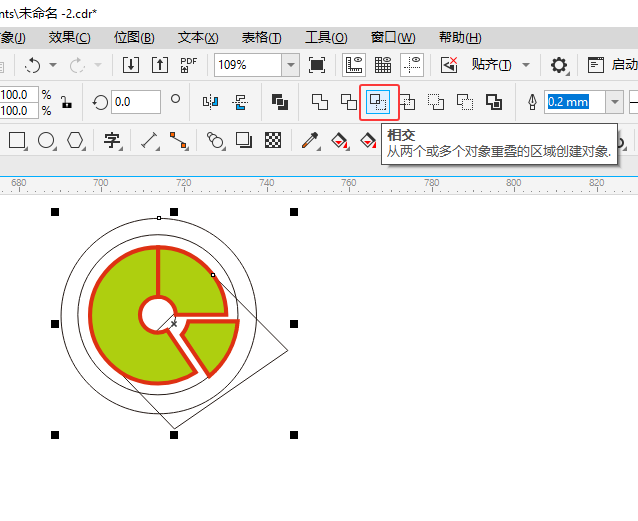Open the 工具 menu
Viewport: 638px width, 521px height.
[326, 38]
